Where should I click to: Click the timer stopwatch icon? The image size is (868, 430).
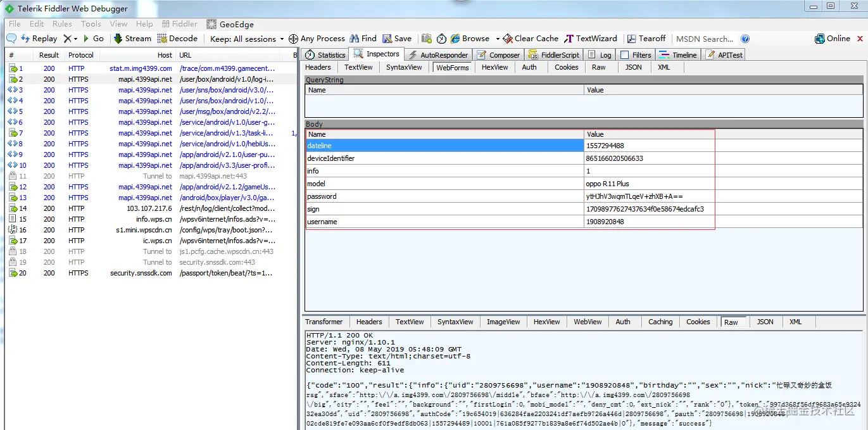[x=441, y=39]
